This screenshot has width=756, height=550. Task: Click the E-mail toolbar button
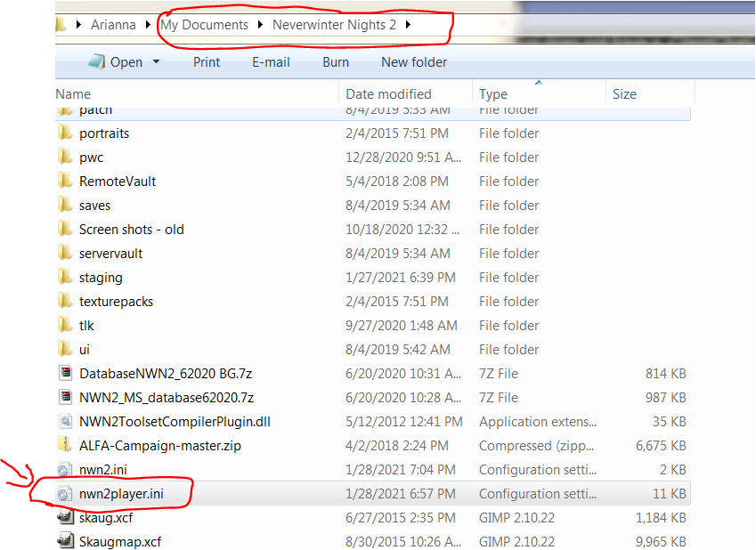tap(271, 62)
